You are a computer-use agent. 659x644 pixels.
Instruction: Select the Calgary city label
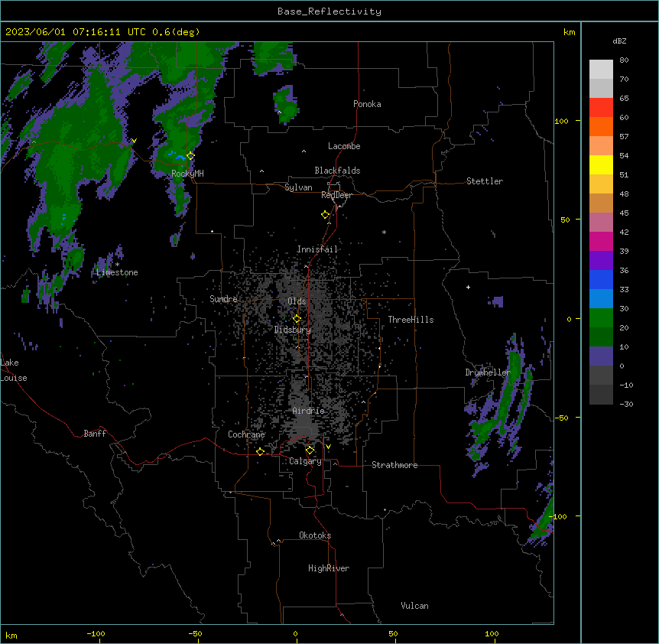click(305, 461)
